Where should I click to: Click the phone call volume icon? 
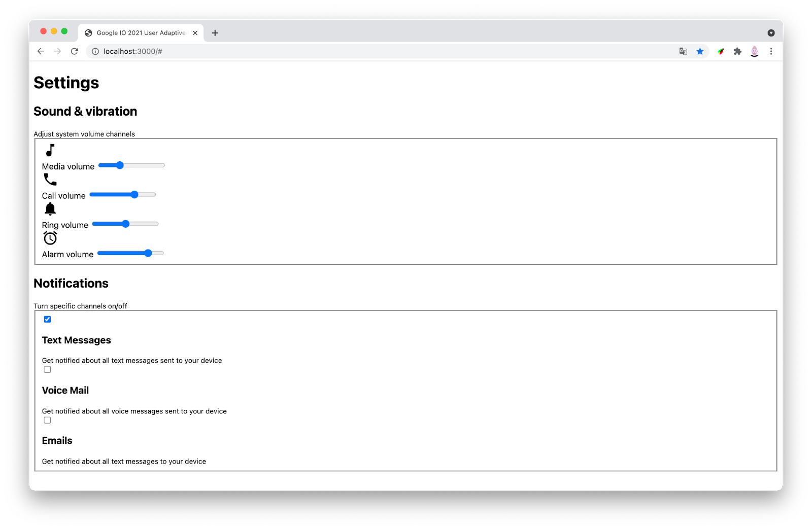(x=50, y=180)
